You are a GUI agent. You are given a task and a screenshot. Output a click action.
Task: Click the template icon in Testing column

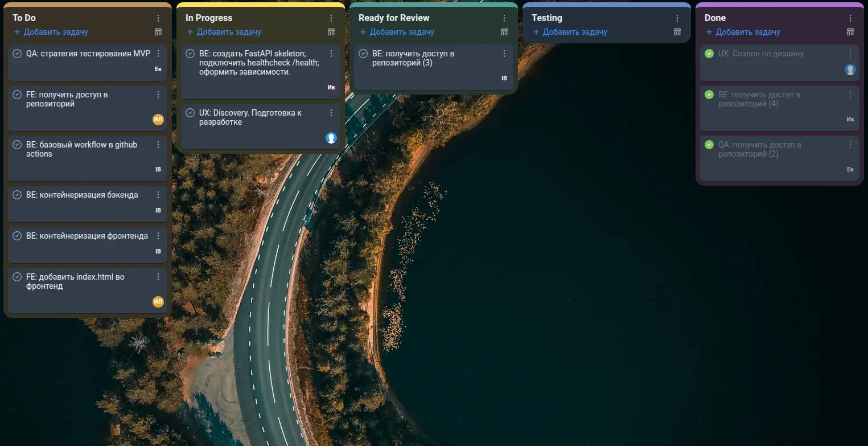click(677, 32)
